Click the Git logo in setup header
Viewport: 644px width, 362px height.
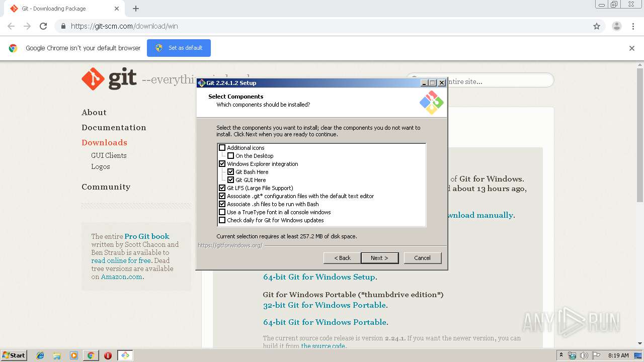pos(432,103)
